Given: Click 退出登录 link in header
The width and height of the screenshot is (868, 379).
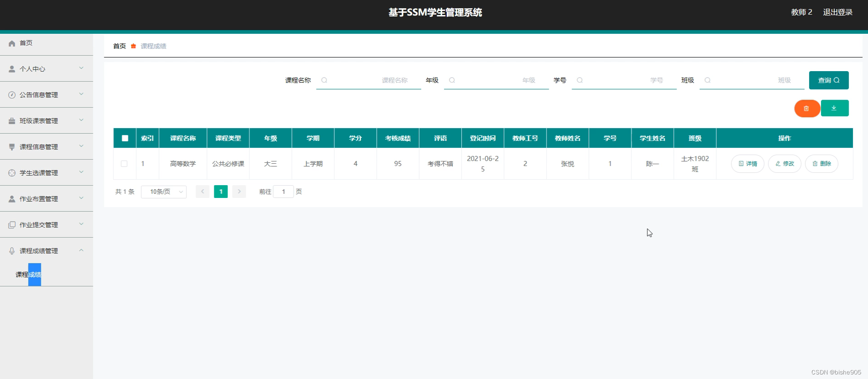Looking at the screenshot, I should click(837, 12).
